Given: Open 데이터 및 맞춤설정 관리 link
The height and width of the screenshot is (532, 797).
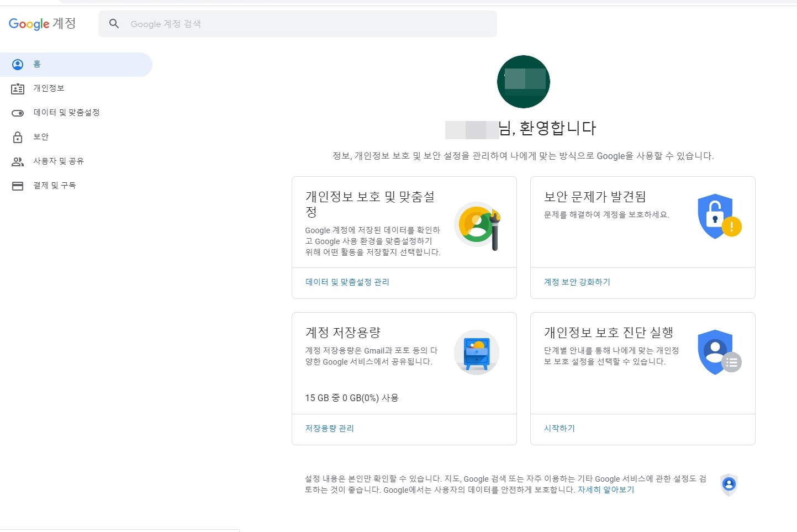Looking at the screenshot, I should (x=347, y=282).
